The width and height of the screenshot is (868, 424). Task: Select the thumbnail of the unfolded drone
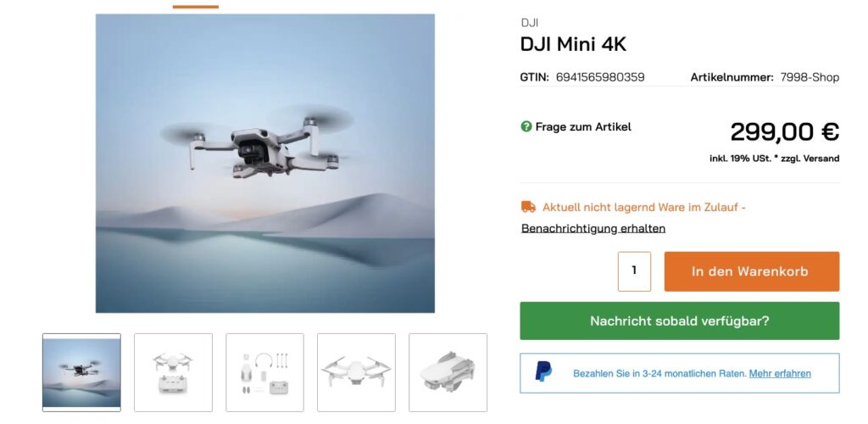357,372
